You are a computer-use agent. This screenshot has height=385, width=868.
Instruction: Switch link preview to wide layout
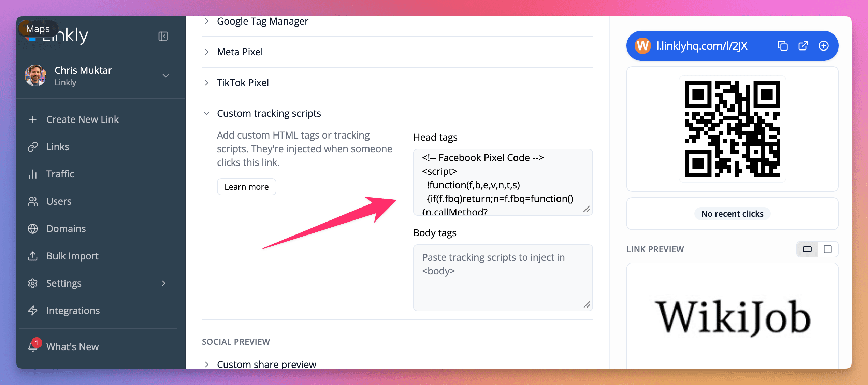pyautogui.click(x=807, y=249)
